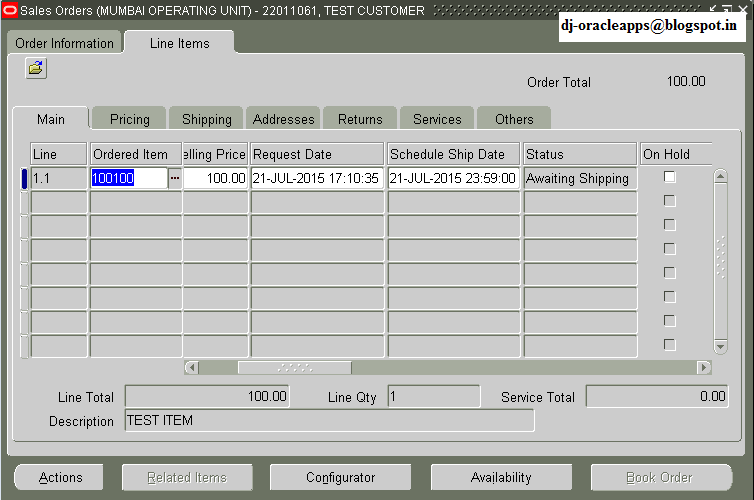
Task: Click the horizontal scrollbar thumb
Action: point(295,368)
